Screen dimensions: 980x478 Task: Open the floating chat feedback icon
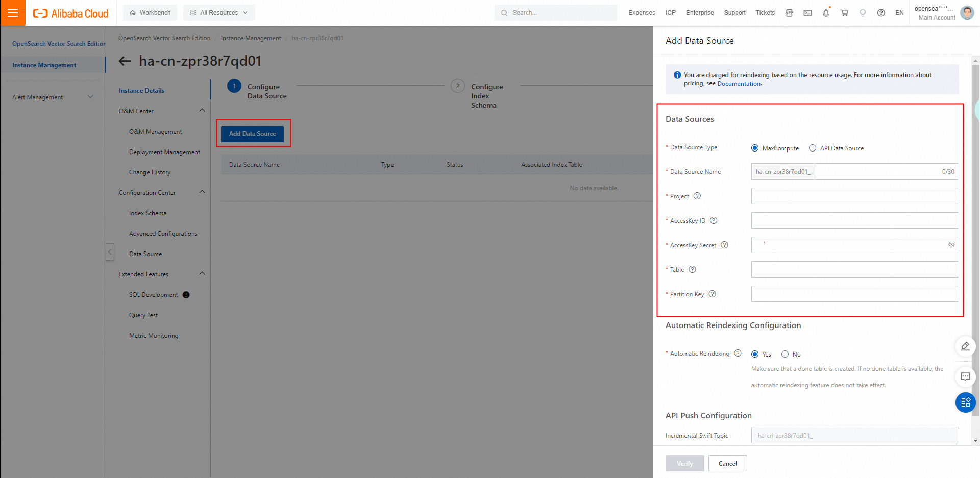tap(965, 377)
